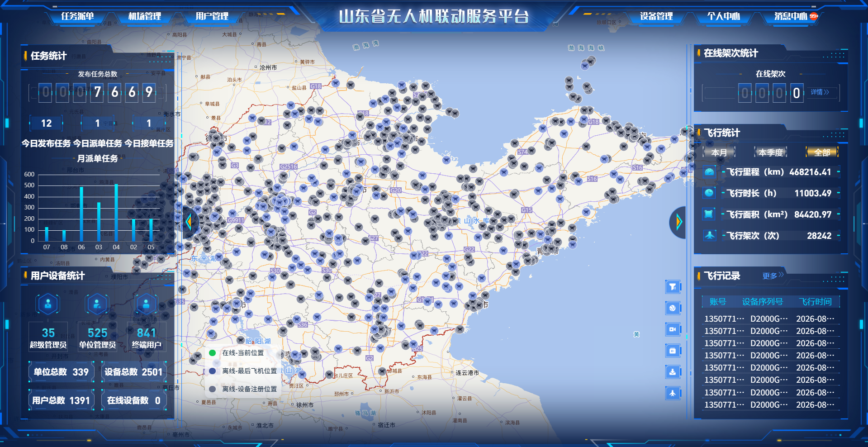The height and width of the screenshot is (447, 868).
Task: Click the airplane icon on map toolbar
Action: coord(673,393)
